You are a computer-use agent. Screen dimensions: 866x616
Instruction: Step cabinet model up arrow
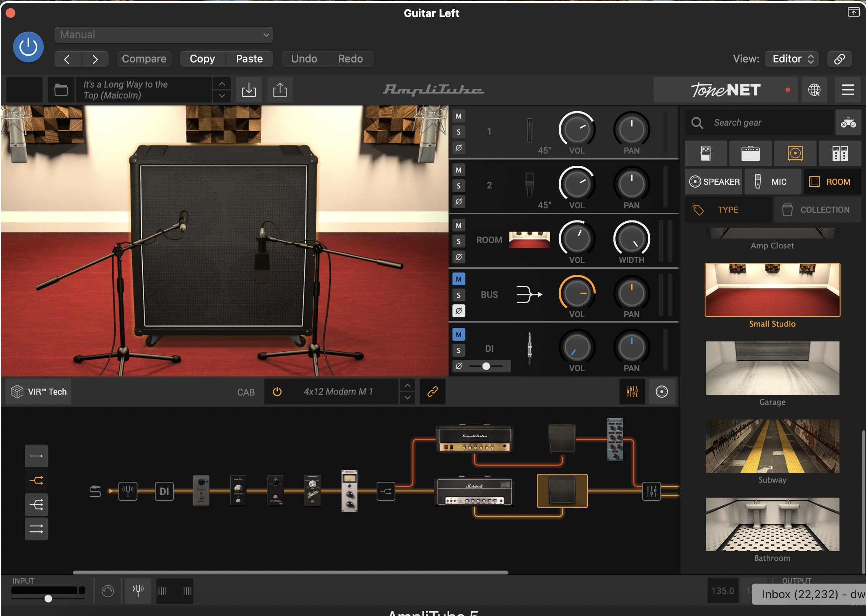(407, 386)
